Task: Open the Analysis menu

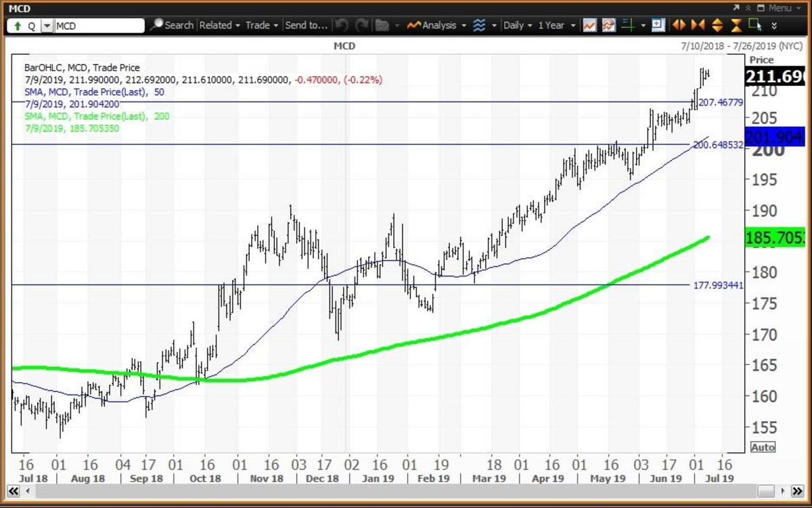Action: (436, 25)
